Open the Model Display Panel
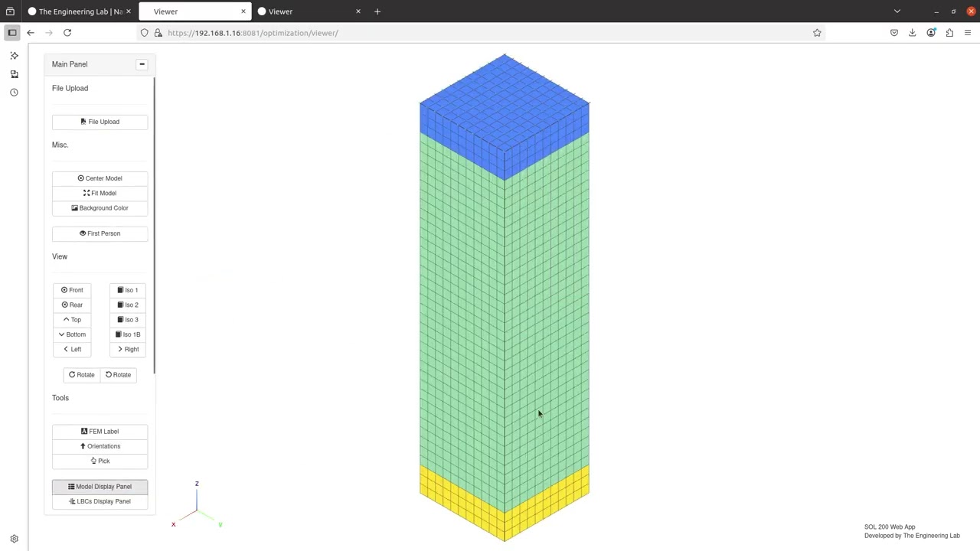The width and height of the screenshot is (980, 551). tap(100, 487)
